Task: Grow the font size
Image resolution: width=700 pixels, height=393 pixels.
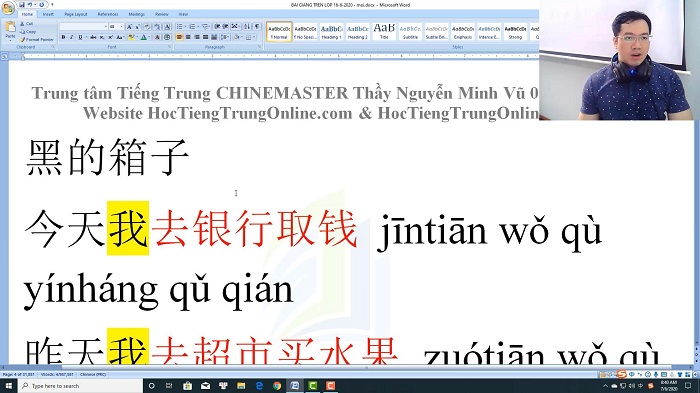Action: pos(129,26)
